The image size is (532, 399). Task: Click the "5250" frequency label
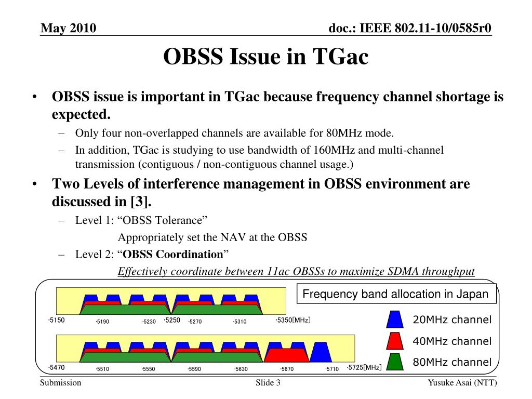(172, 320)
